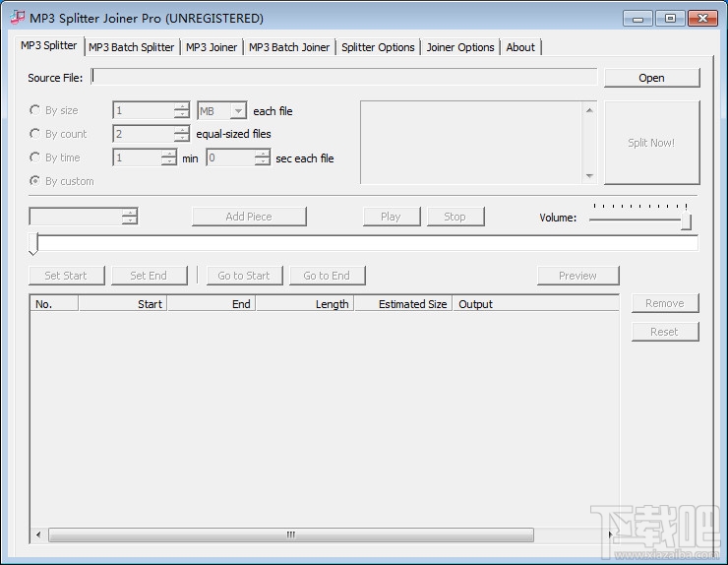The width and height of the screenshot is (728, 565).
Task: Click the Go to End button
Action: [327, 276]
